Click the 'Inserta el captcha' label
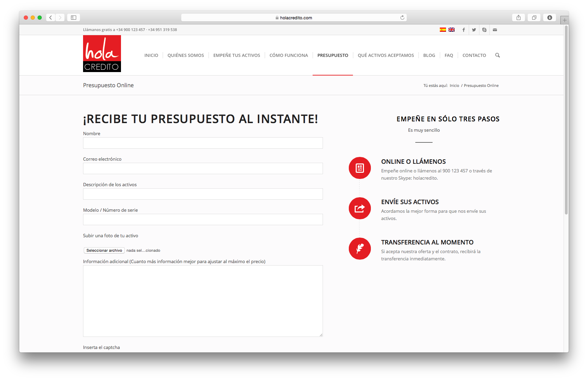Screen dimensions: 588x380 (101, 347)
